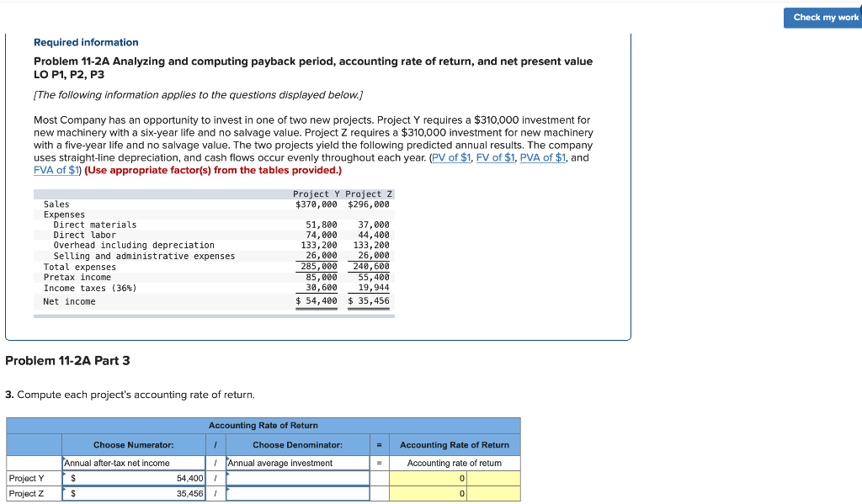Click the Check my work button
This screenshot has width=862, height=504.
[822, 17]
